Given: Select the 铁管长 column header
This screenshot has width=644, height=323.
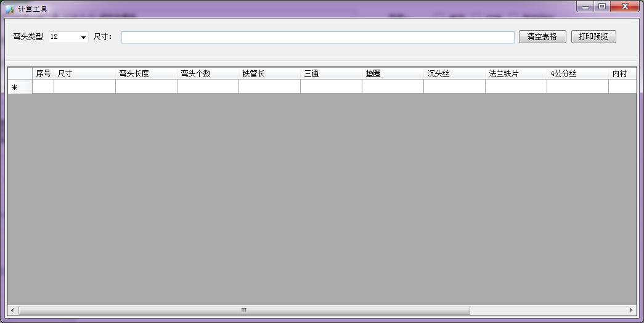Looking at the screenshot, I should pos(269,73).
